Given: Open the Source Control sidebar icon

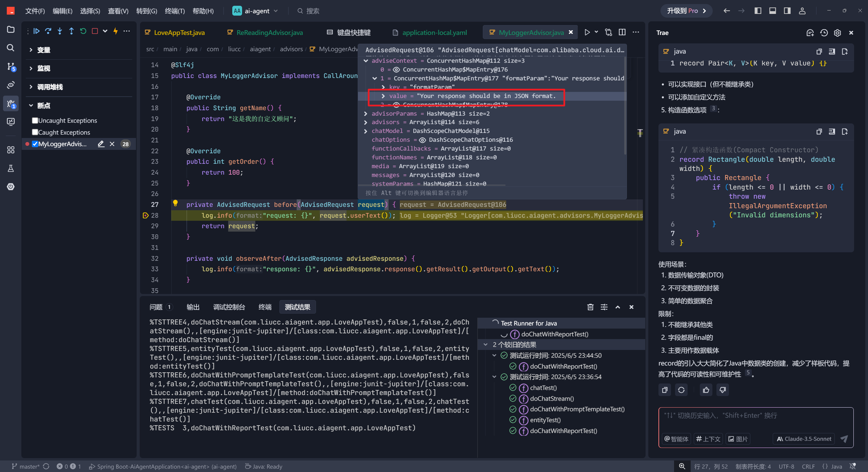Looking at the screenshot, I should (x=11, y=66).
